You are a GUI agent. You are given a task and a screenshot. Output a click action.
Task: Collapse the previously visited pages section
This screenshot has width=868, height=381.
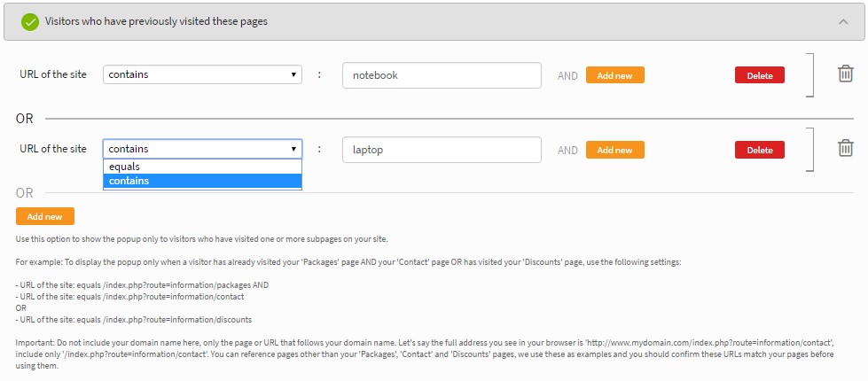(843, 22)
